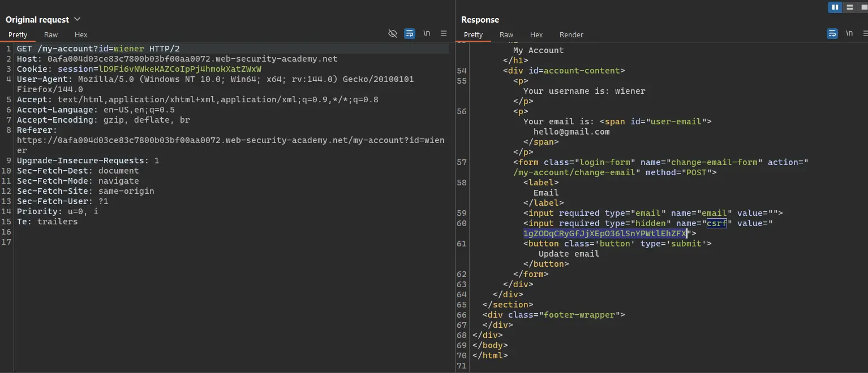This screenshot has height=373, width=868.
Task: Open the request editor hamburger options menu
Action: coord(444,34)
